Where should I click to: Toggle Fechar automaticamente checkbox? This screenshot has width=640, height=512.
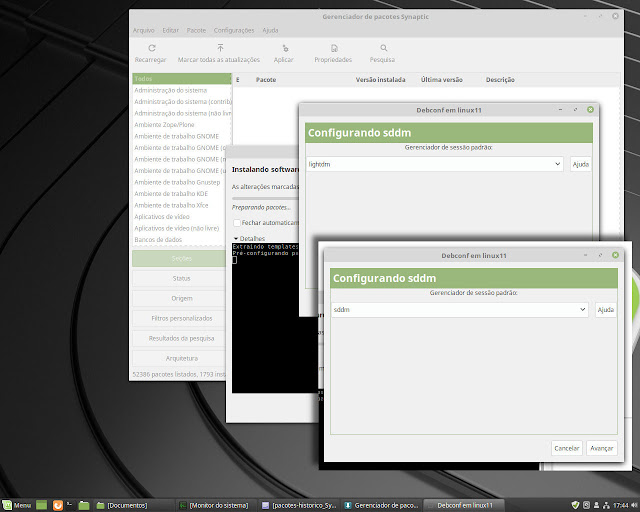(237, 223)
